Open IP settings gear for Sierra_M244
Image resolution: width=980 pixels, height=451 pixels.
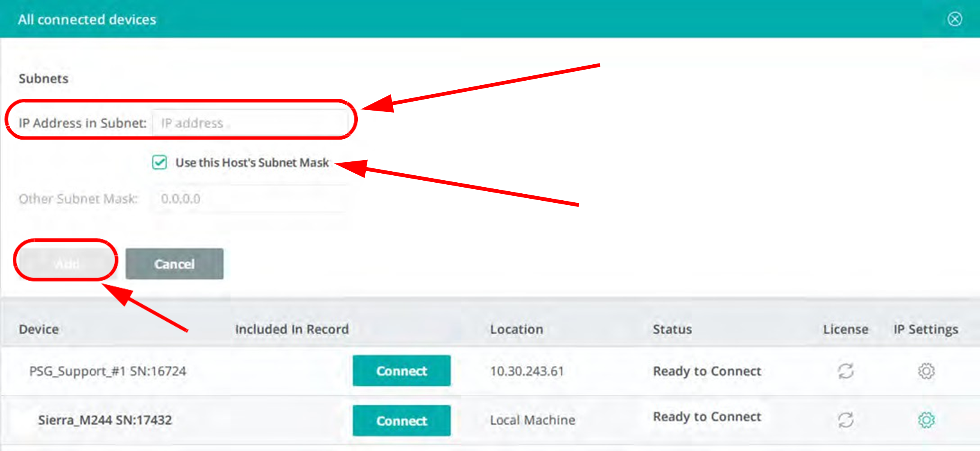click(x=926, y=420)
